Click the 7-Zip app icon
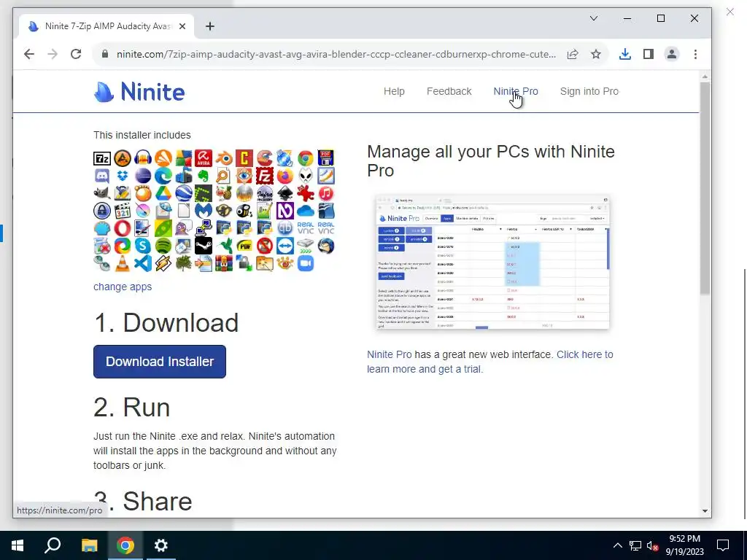Screen dimensions: 747x560 pos(102,158)
